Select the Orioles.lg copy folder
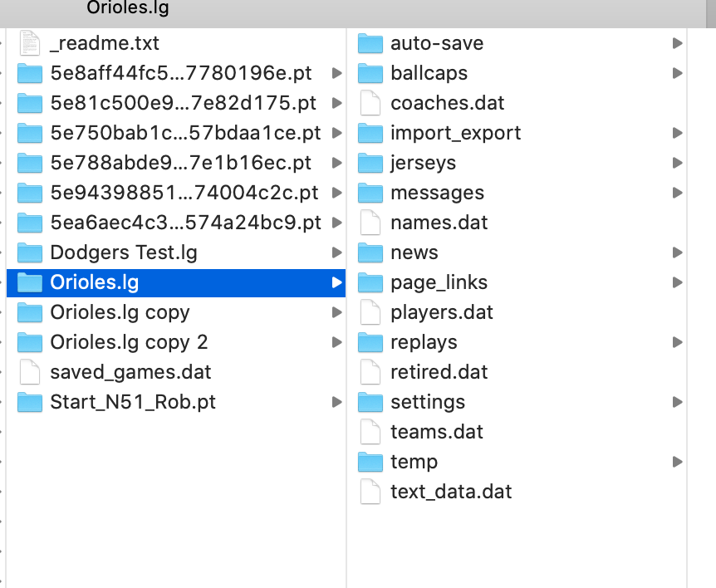716x588 pixels. (x=120, y=312)
